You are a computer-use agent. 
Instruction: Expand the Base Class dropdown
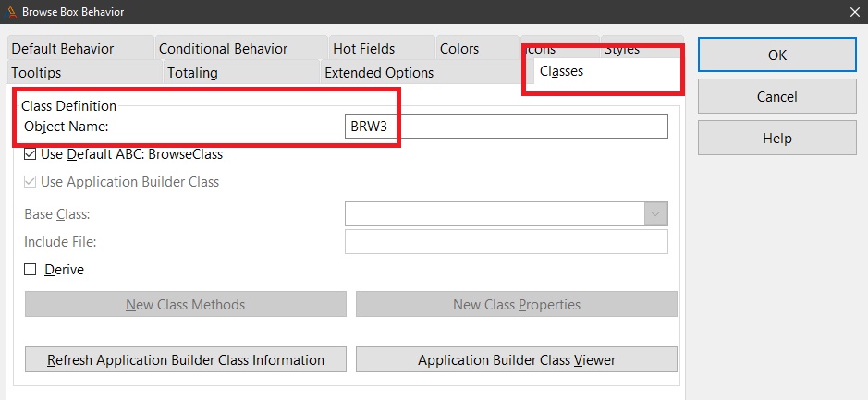coord(656,214)
